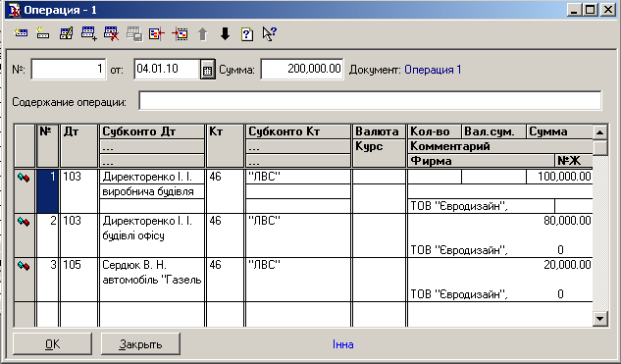621x364 pixels.
Task: Click the greyed save template toolbar icon
Action: click(x=134, y=33)
